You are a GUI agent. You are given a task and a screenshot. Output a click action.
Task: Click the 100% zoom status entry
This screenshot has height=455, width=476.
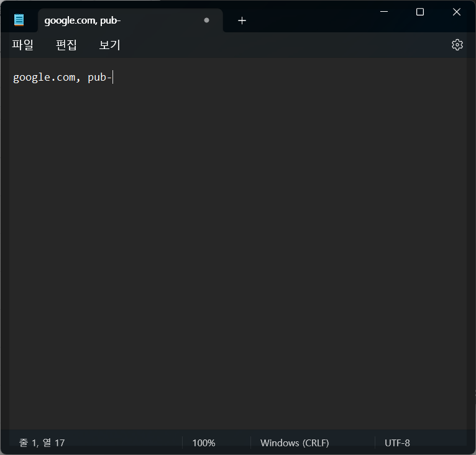[x=204, y=443]
